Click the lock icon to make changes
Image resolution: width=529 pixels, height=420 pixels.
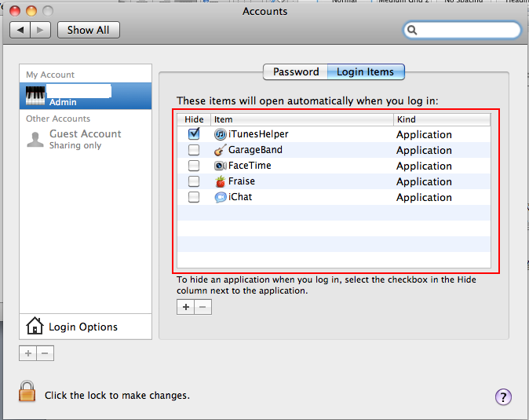point(27,391)
